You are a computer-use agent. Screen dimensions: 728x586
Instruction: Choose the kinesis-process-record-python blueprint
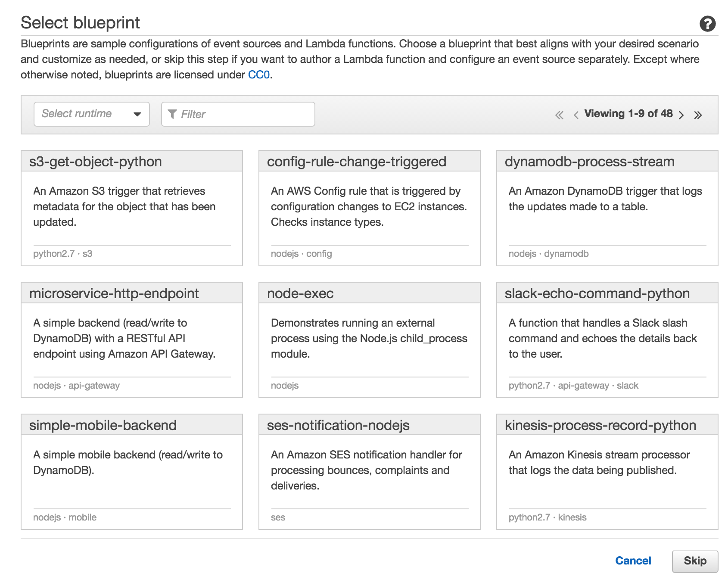607,472
